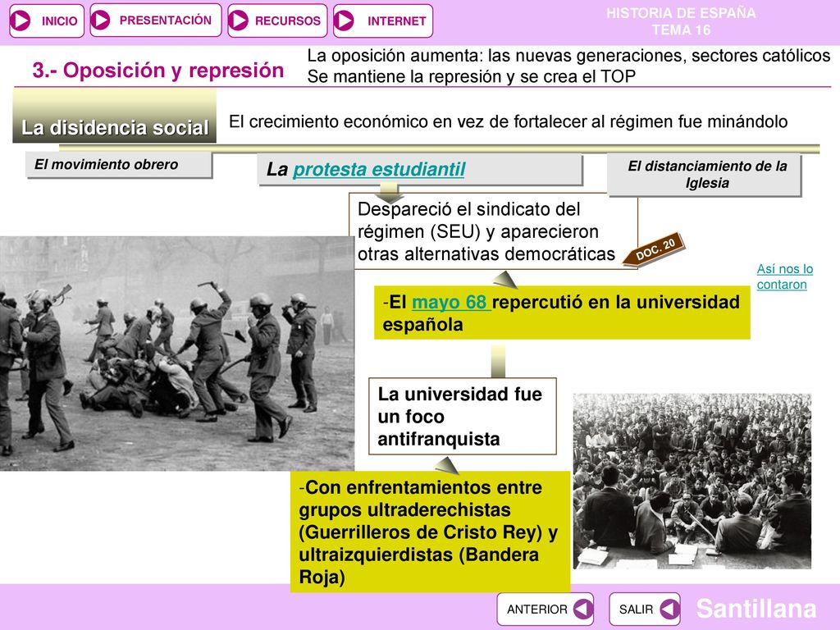The height and width of the screenshot is (630, 840).
Task: Exit with SALIR text
Action: [636, 609]
